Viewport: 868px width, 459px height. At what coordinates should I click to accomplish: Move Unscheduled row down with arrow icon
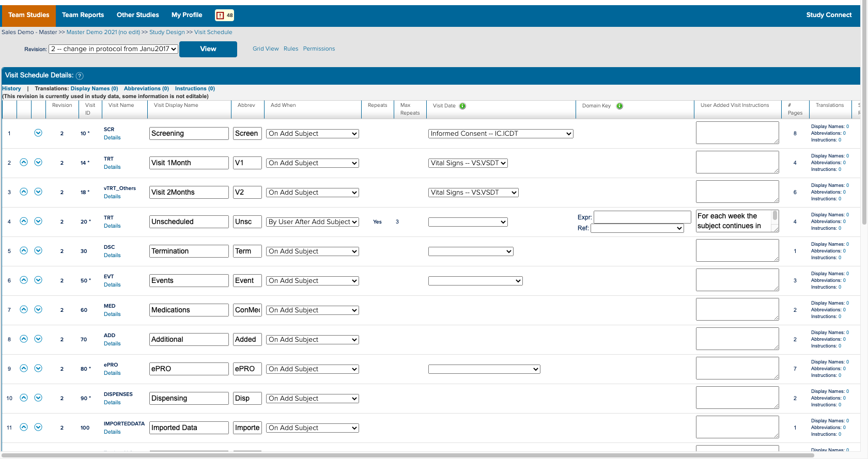coord(38,221)
